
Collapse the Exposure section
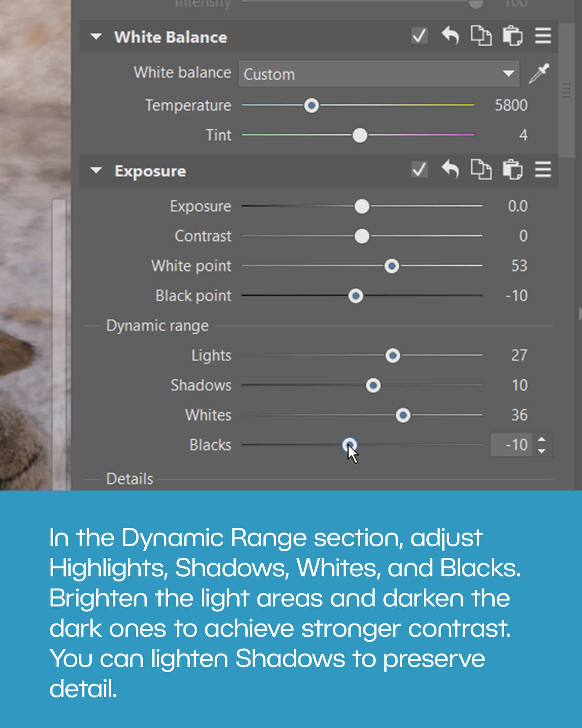(x=96, y=170)
